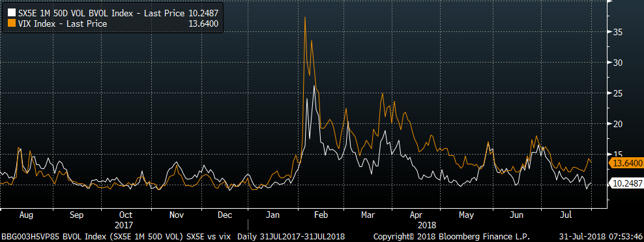The width and height of the screenshot is (644, 242).
Task: Click the Aug month on the time axis
Action: tap(26, 215)
